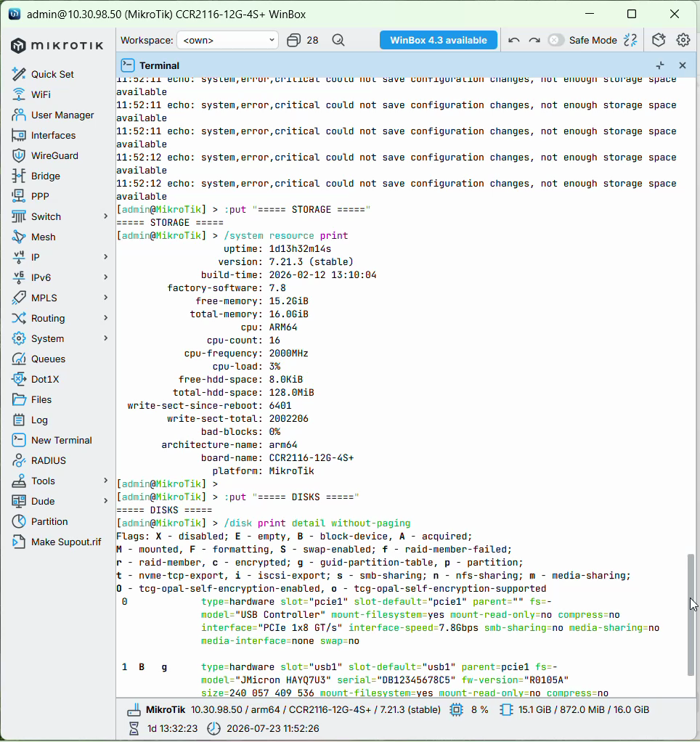
Task: Open the WireGuard section
Action: pos(54,155)
